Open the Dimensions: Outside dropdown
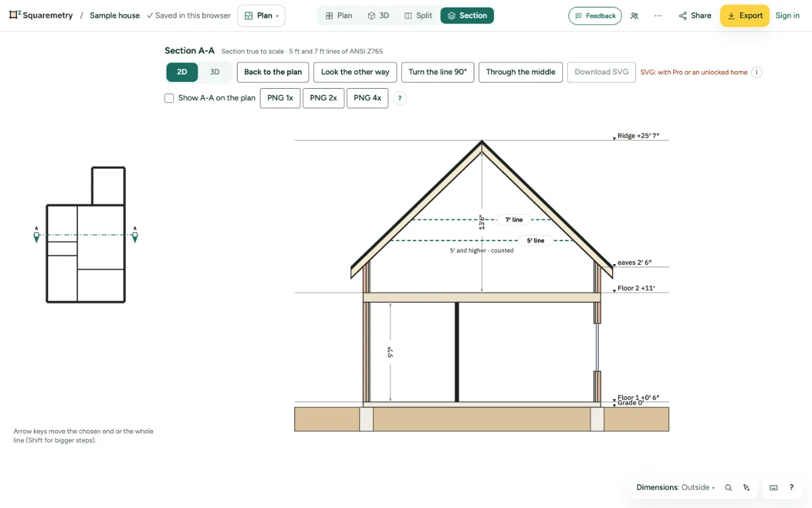Image resolution: width=812 pixels, height=508 pixels. tap(675, 488)
